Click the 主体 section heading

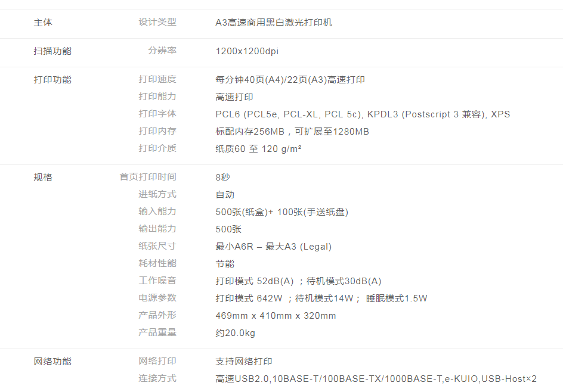click(43, 23)
